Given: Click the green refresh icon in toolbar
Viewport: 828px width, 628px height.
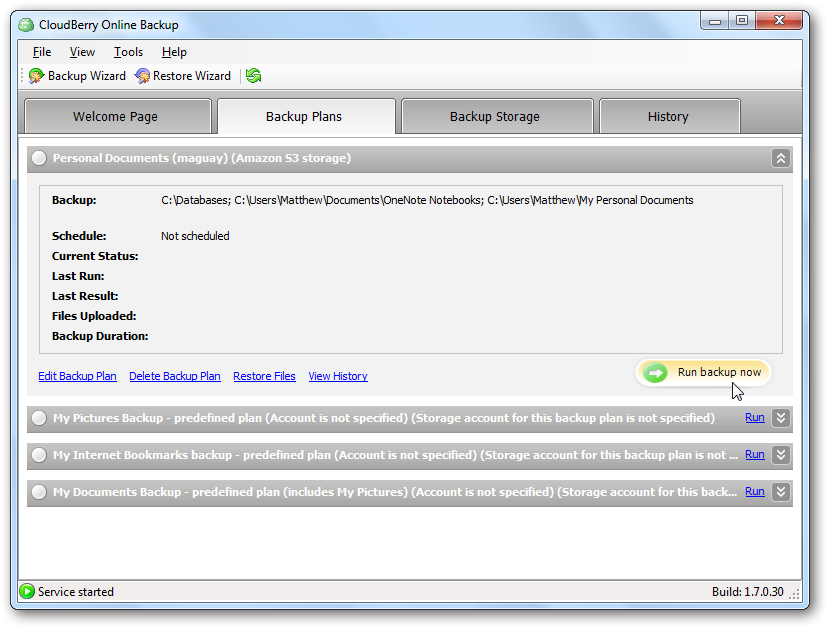Looking at the screenshot, I should pos(253,76).
